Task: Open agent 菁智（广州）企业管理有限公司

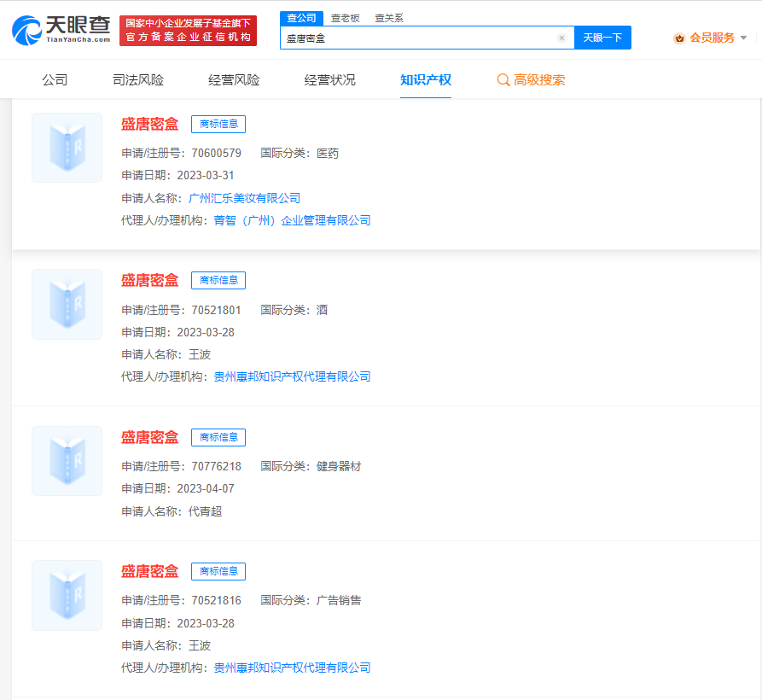Action: point(292,221)
